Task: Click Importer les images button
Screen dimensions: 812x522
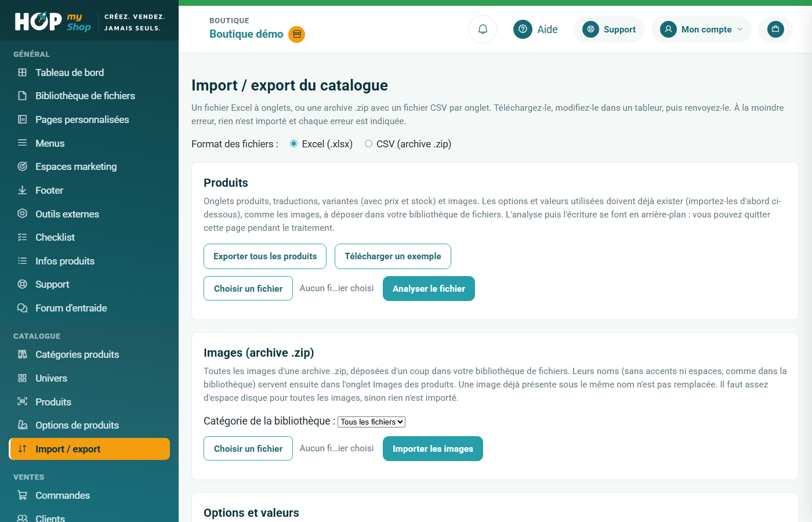Action: pos(433,449)
